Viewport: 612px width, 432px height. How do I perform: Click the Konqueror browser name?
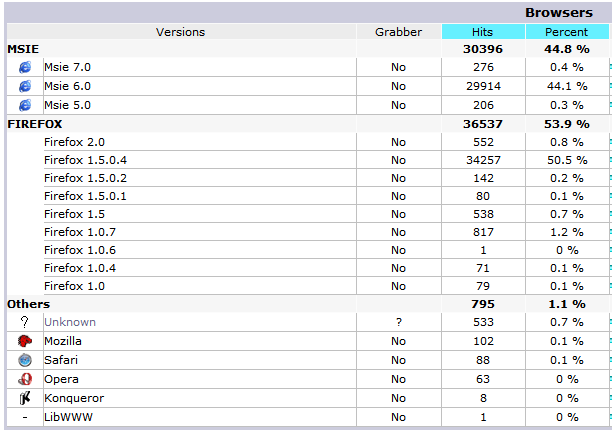(74, 398)
